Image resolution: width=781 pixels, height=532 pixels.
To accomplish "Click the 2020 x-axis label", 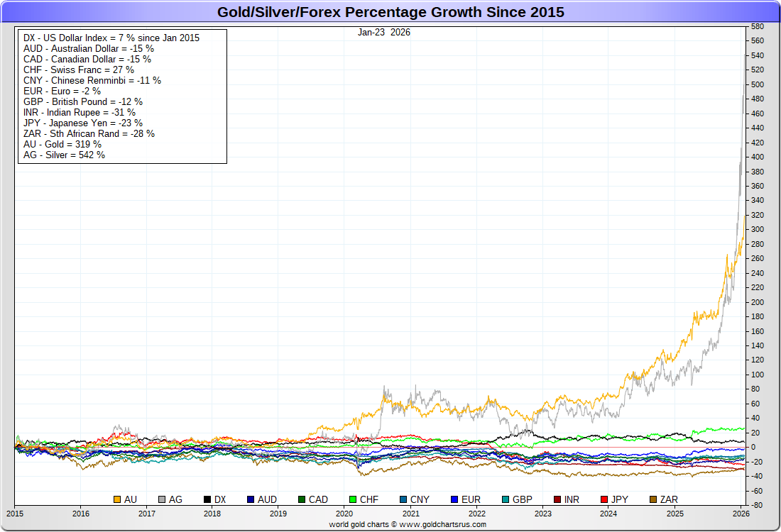I will [344, 514].
